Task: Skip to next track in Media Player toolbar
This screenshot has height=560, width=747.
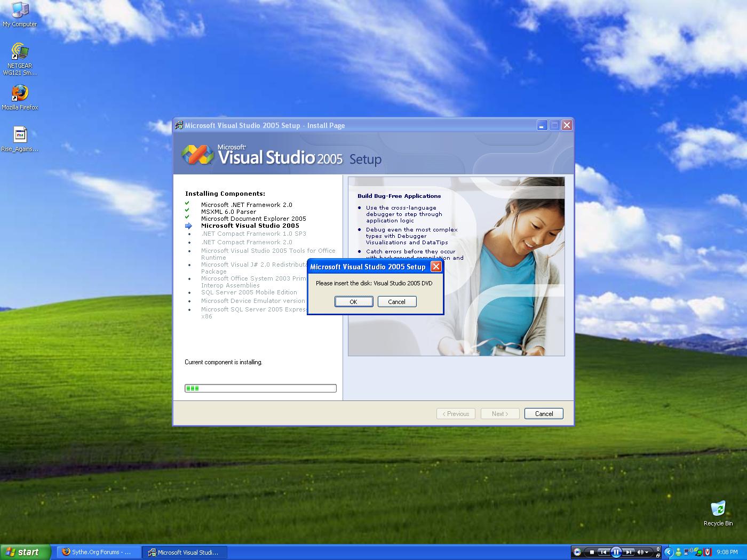Action: [x=629, y=552]
